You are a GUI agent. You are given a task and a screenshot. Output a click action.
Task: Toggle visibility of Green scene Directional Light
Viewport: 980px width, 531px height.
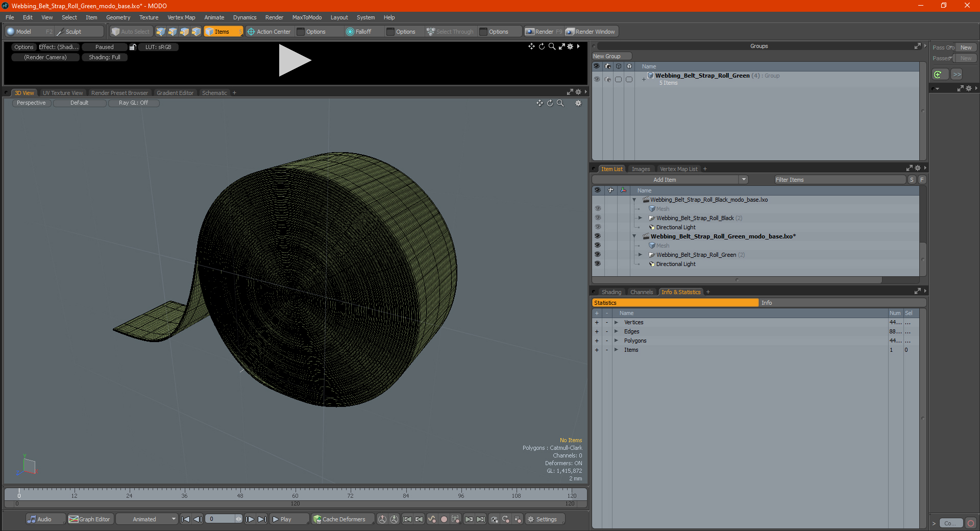597,264
